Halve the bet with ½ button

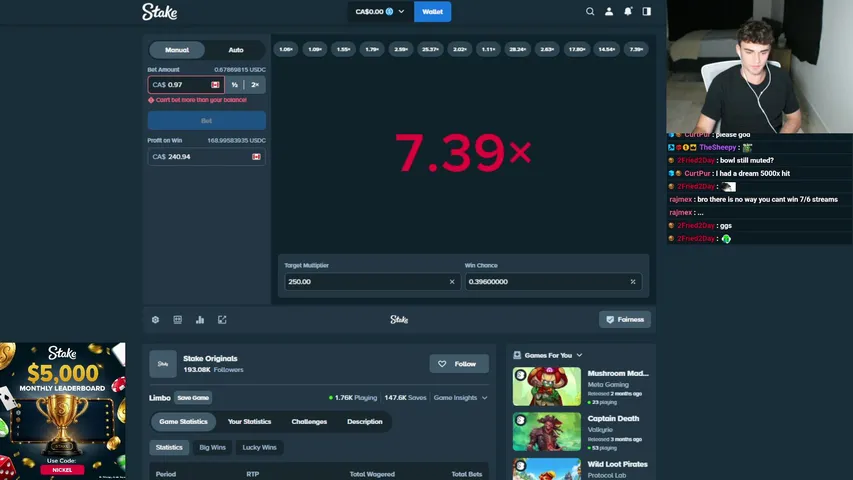click(x=234, y=85)
